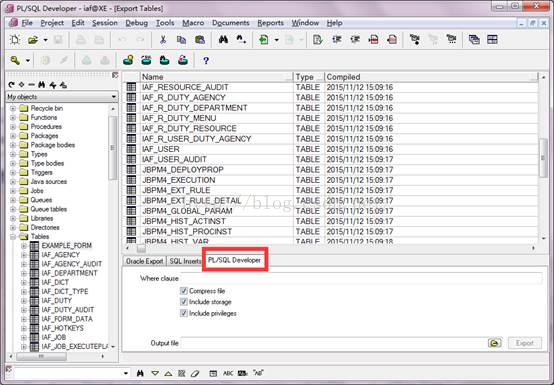
Task: Click the Compiled column header
Action: [431, 77]
